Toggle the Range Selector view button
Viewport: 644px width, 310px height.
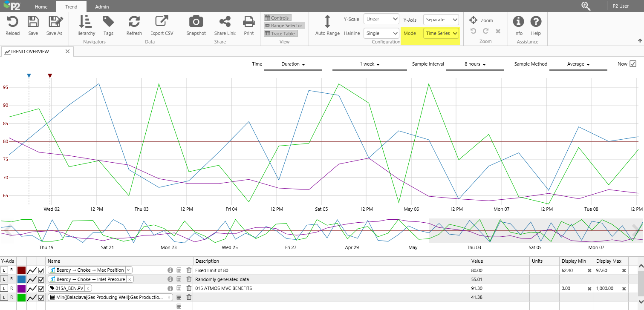pyautogui.click(x=283, y=26)
